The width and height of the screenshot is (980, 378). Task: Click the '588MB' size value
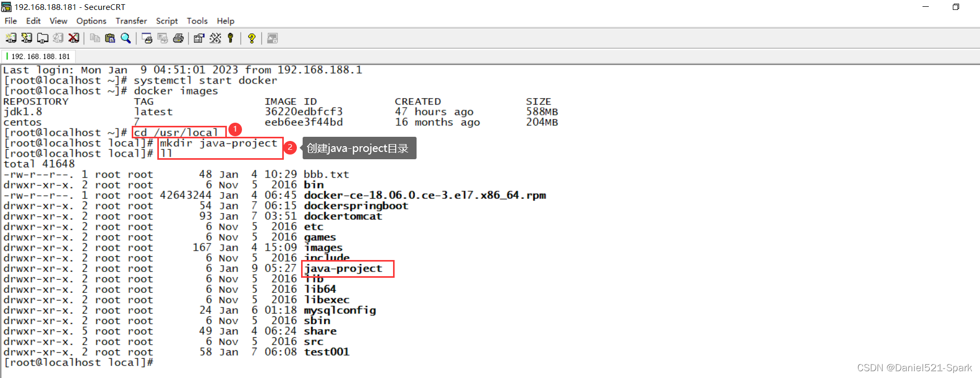[x=542, y=112]
